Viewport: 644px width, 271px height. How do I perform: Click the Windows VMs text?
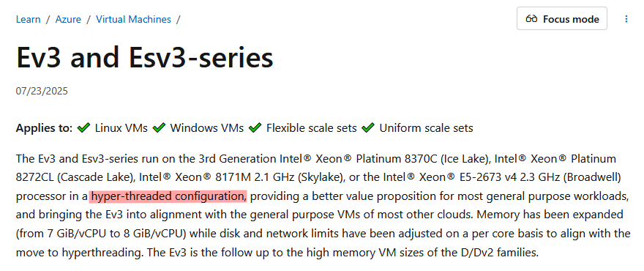tap(207, 128)
